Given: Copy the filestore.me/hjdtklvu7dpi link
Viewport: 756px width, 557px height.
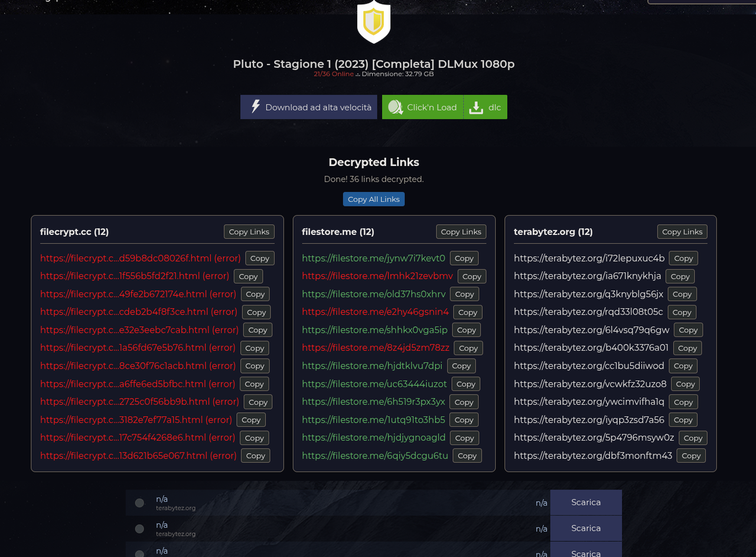Looking at the screenshot, I should click(461, 366).
